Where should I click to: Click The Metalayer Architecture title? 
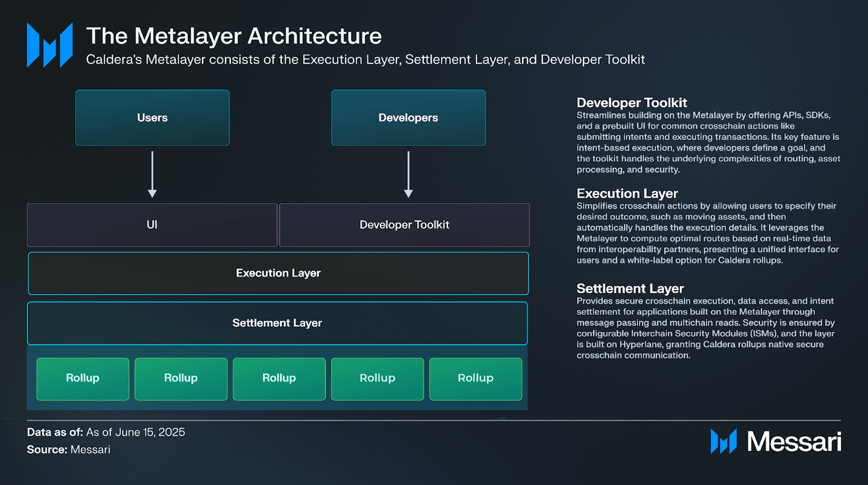(234, 36)
